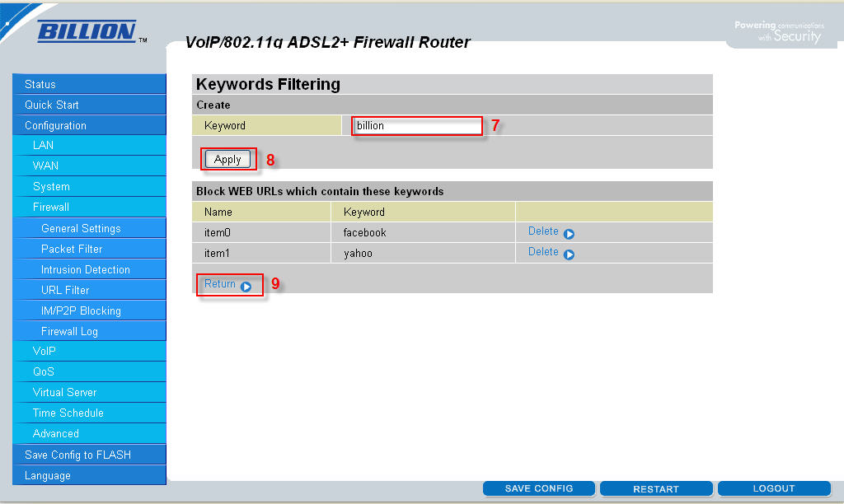Open the Advanced submenu

(x=89, y=433)
